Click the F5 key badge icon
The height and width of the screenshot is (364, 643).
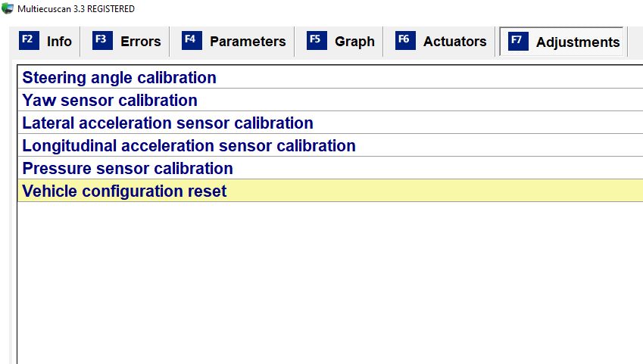pos(317,40)
